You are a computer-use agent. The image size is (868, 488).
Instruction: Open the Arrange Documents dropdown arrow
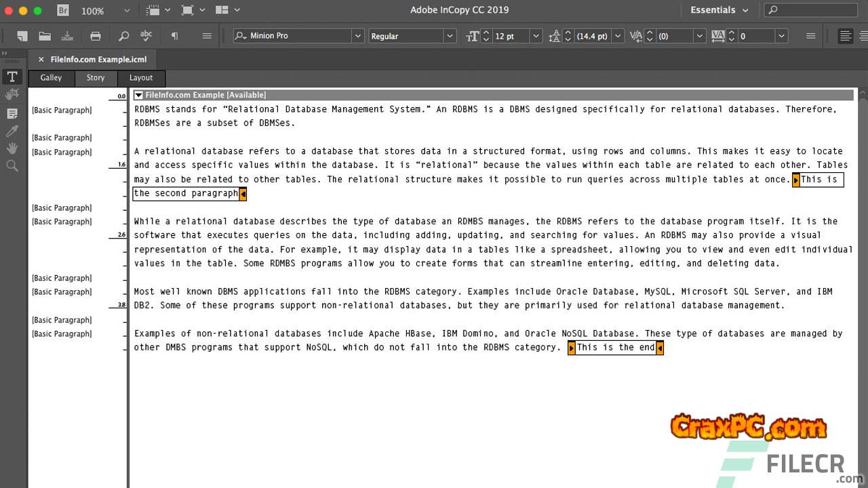tap(237, 10)
